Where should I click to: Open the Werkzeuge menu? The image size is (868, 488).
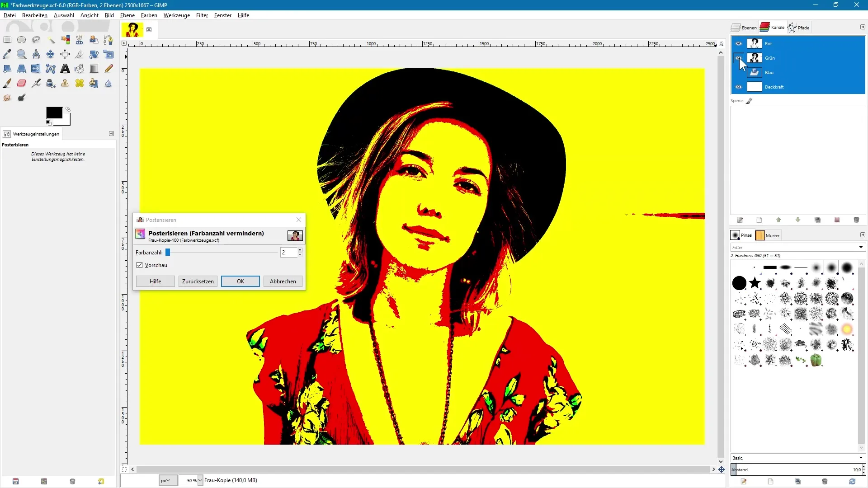coord(177,15)
